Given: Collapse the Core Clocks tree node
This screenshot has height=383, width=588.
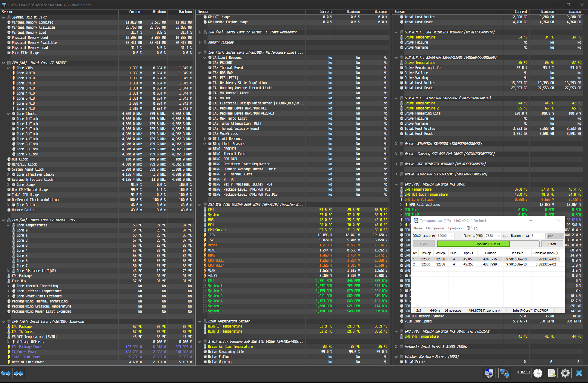Looking at the screenshot, I should click(x=8, y=114).
